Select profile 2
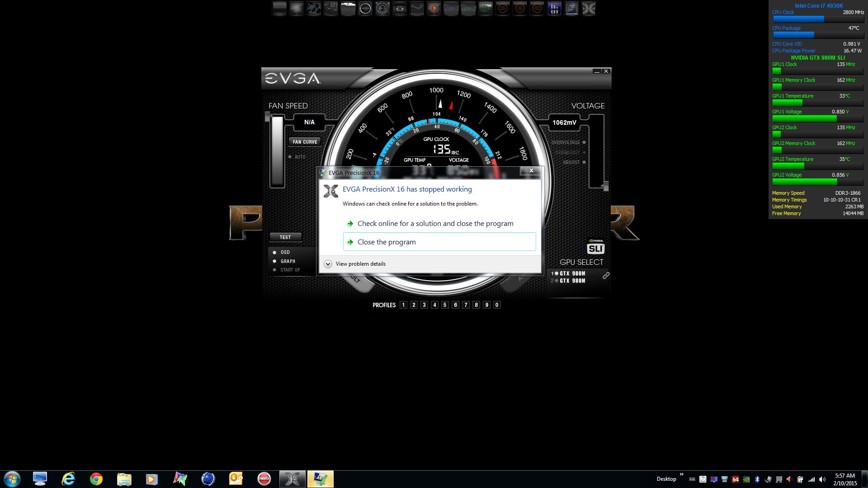 click(414, 305)
